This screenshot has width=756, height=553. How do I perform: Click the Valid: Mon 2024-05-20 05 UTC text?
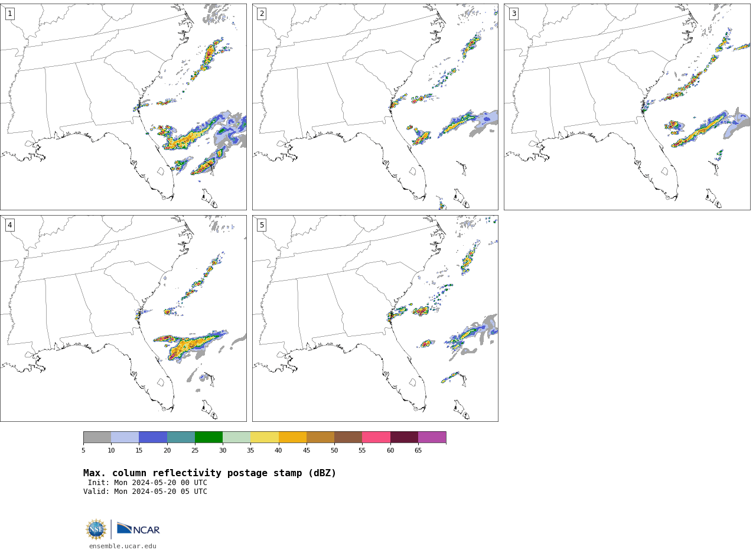pos(145,492)
